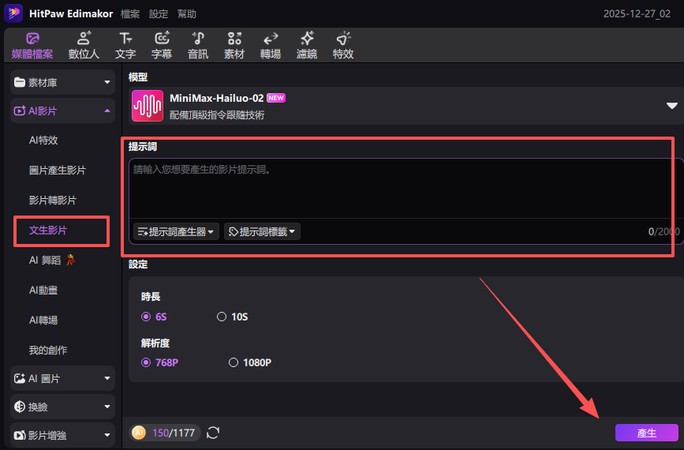Click the refresh credits icon
Viewport: 684px width, 450px height.
(x=213, y=433)
